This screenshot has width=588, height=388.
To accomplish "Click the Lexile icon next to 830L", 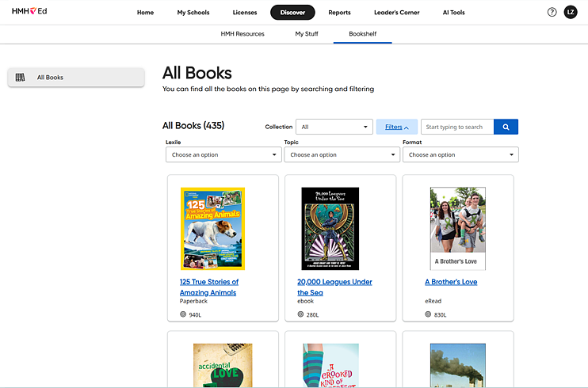I will point(428,314).
